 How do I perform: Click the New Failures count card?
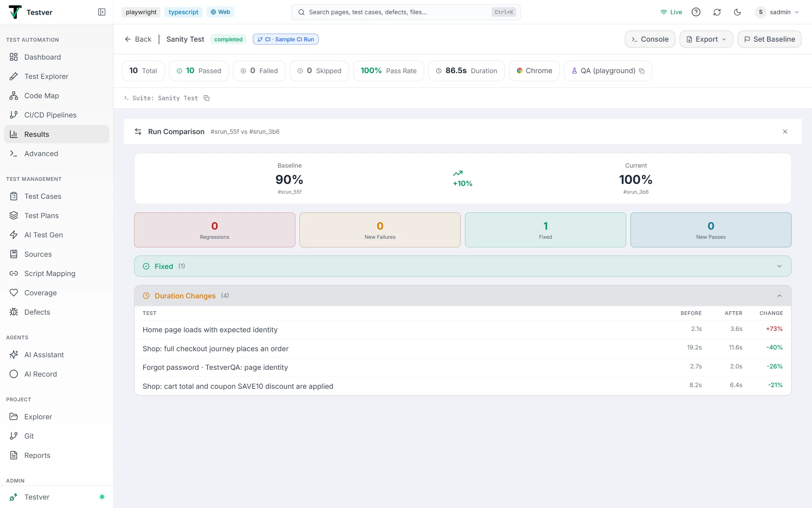pos(380,230)
